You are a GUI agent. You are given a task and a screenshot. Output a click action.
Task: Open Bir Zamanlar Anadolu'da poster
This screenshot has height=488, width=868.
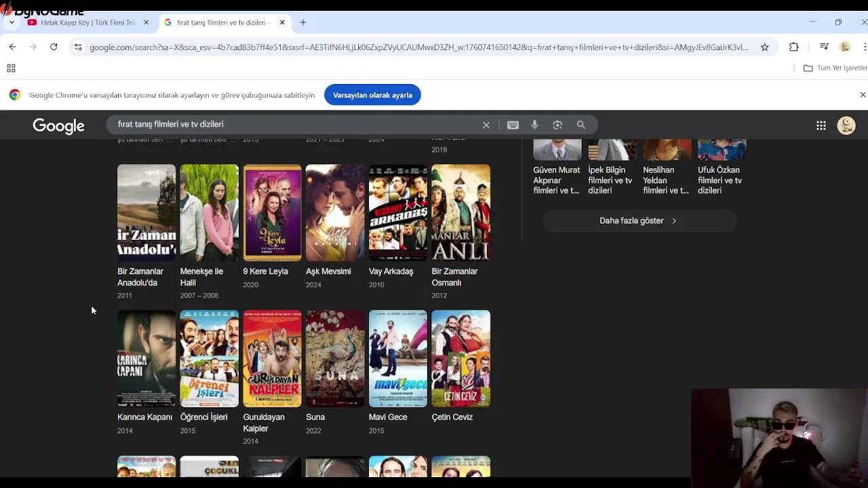click(146, 213)
